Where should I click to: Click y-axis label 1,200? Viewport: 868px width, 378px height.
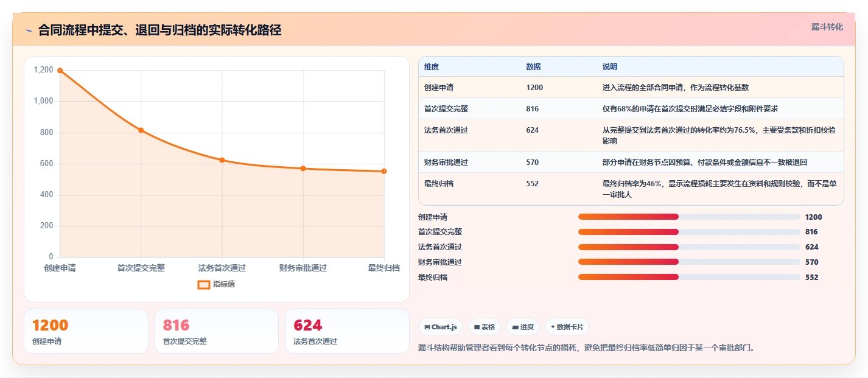(43, 70)
